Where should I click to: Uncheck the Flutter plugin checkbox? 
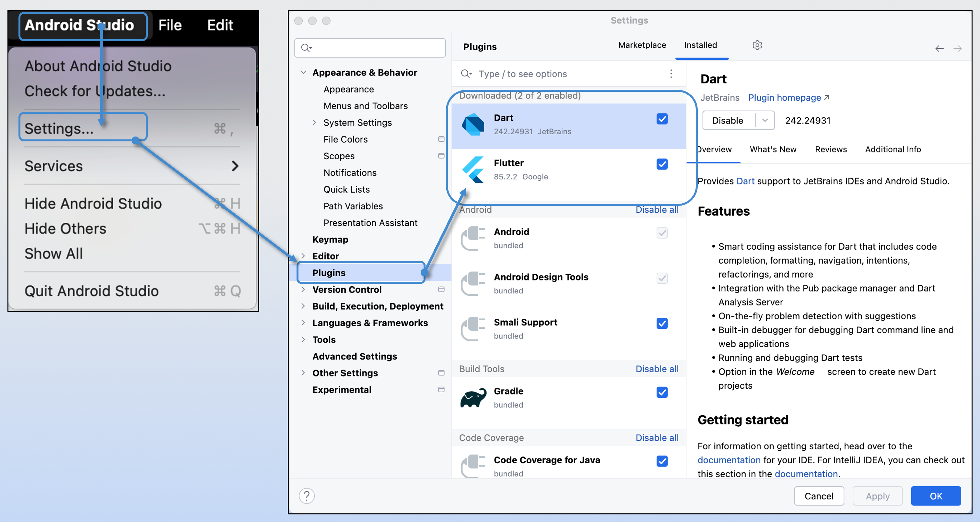click(x=662, y=164)
